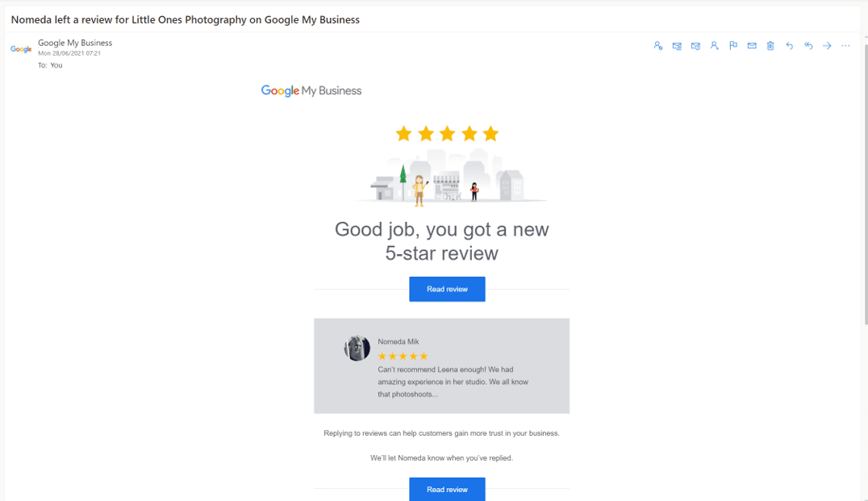Click the Google sender avatar logo
868x501 pixels.
[x=21, y=49]
